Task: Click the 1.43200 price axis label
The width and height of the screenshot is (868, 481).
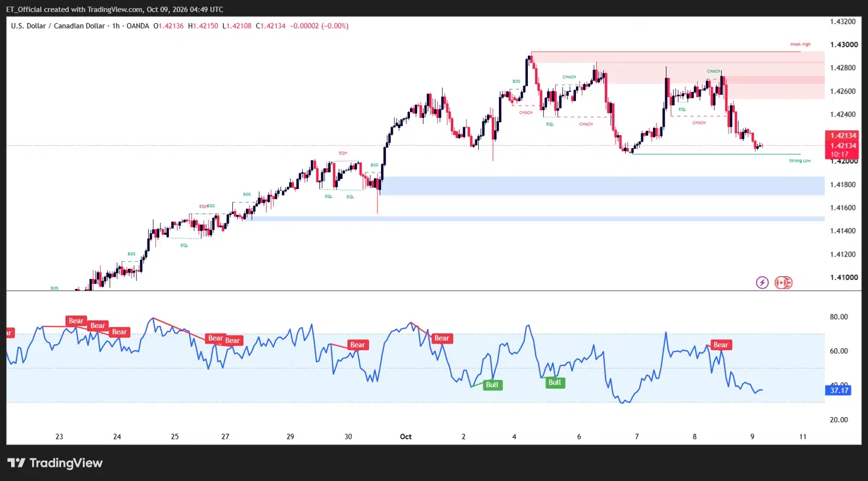Action: [843, 21]
